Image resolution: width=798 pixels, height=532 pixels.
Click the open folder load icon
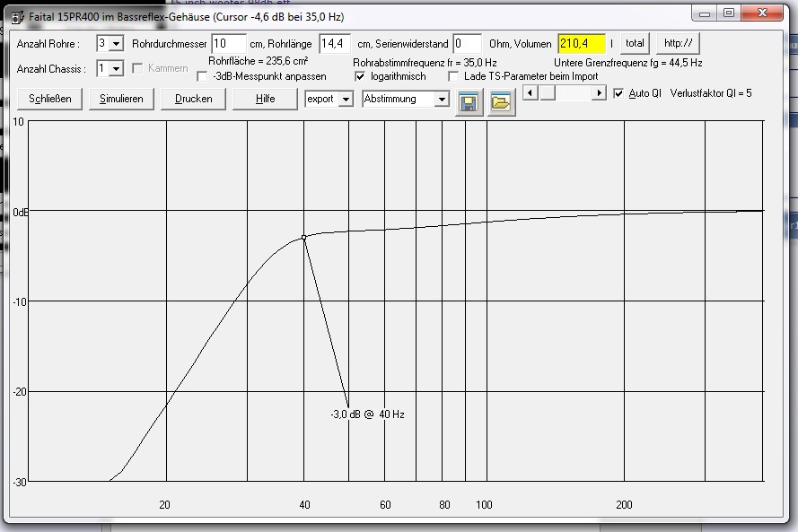click(501, 103)
